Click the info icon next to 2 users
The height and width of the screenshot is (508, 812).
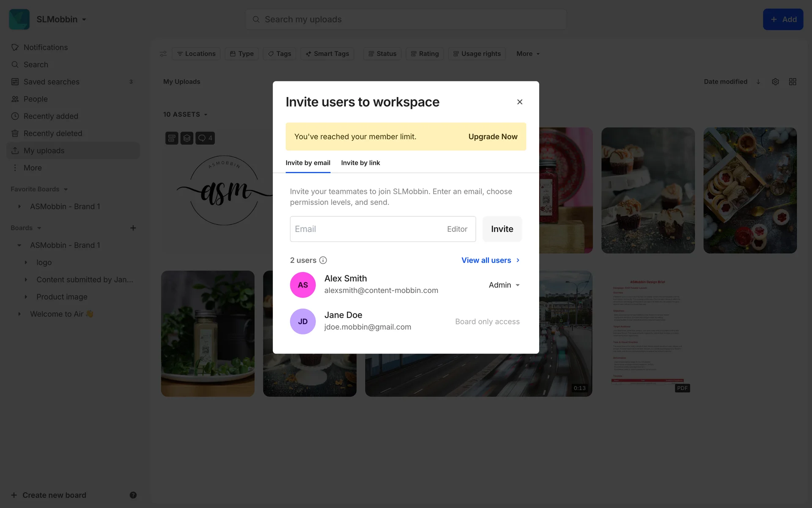tap(323, 260)
